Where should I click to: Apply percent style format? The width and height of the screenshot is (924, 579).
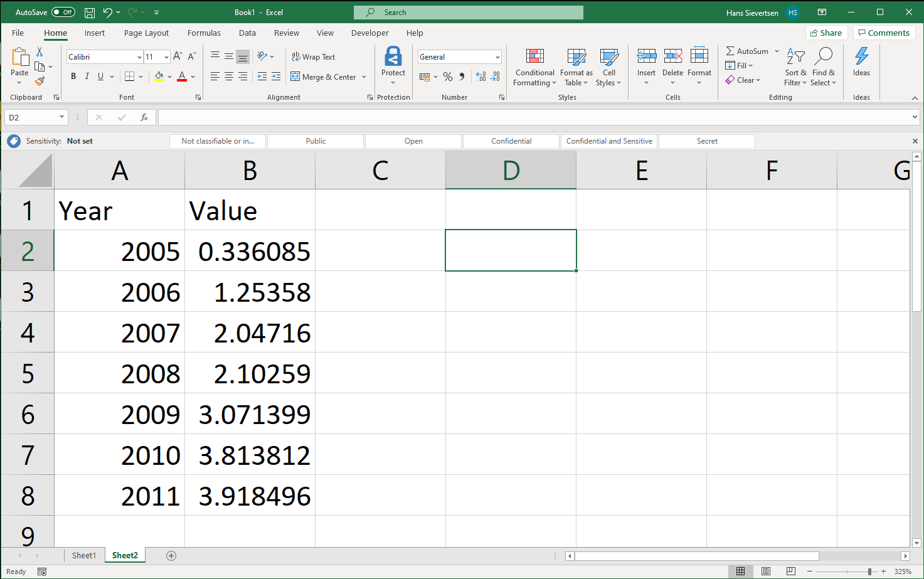point(448,77)
